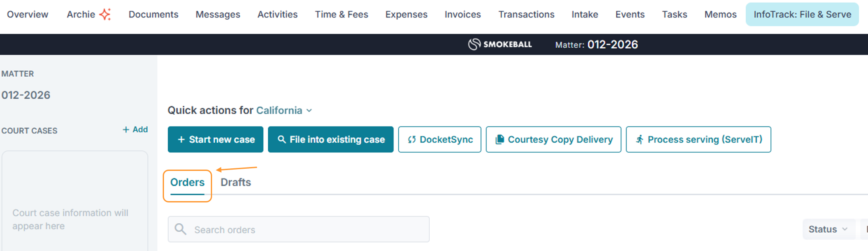
Task: Click the DocketSync sync arrows icon
Action: click(411, 140)
